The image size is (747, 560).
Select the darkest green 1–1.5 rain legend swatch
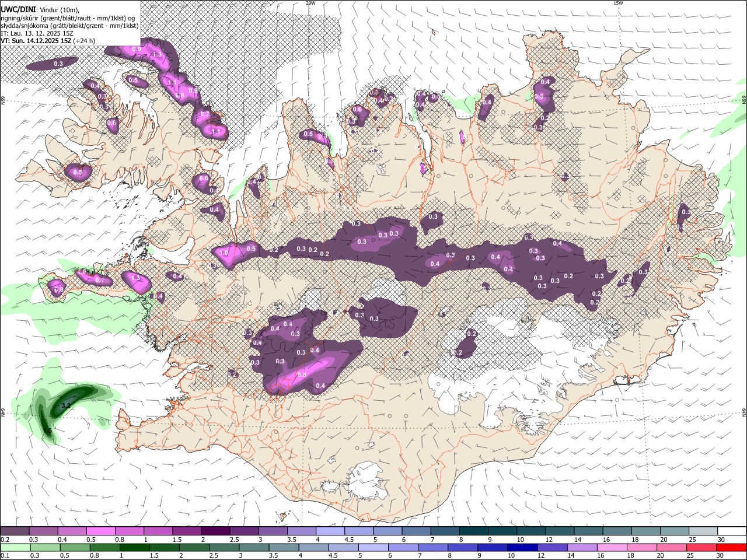pyautogui.click(x=135, y=548)
